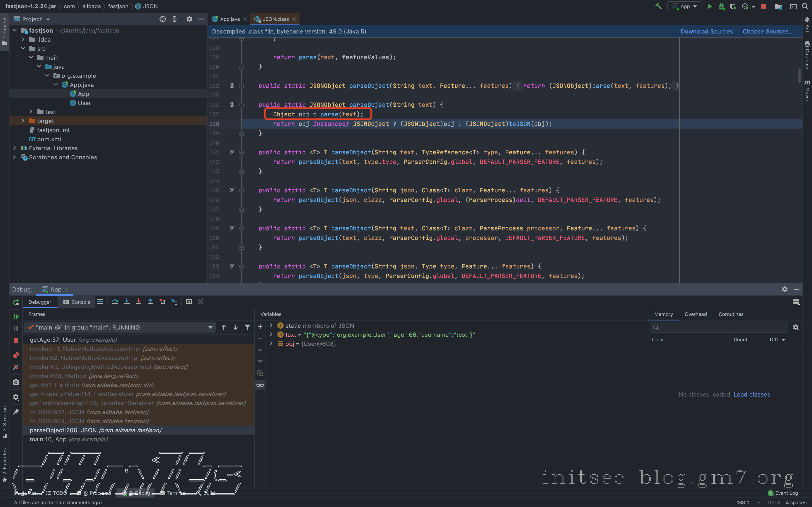Toggle frames filter funnel icon
Screen dimensions: 812x507
pyautogui.click(x=247, y=327)
